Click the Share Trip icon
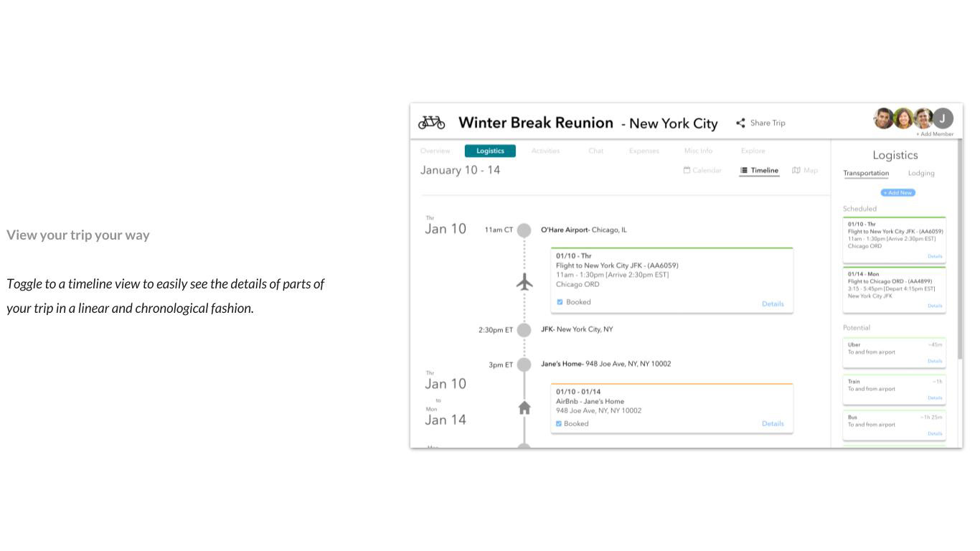Viewport: 980px width, 551px height. [740, 123]
